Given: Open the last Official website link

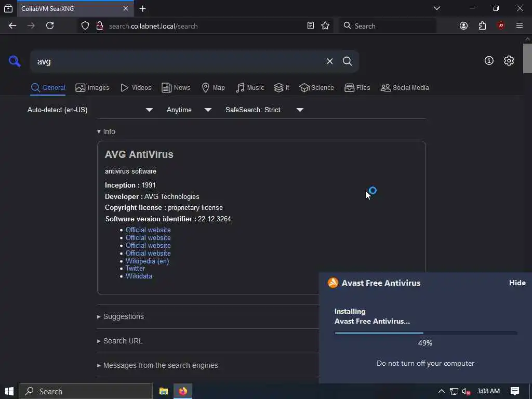Looking at the screenshot, I should [x=148, y=253].
